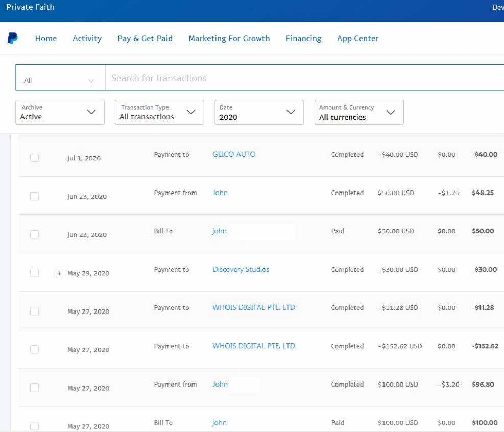Click the PayPal logo icon

coord(13,38)
